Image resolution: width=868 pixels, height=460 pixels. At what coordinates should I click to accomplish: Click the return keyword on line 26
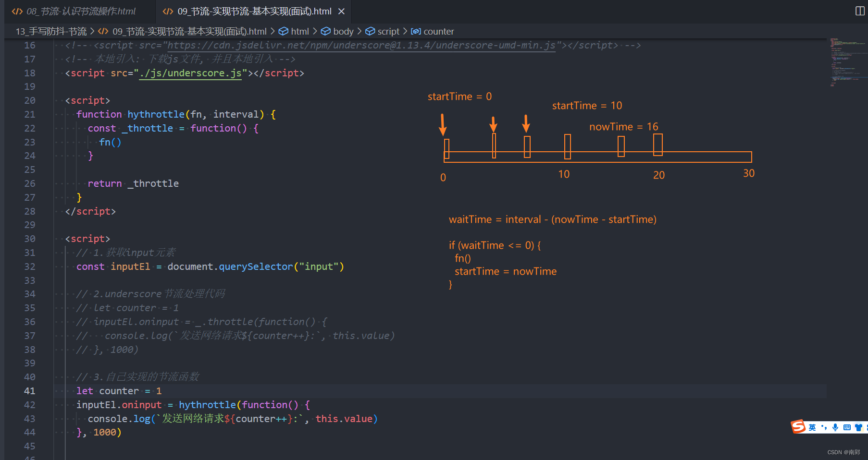tap(105, 183)
